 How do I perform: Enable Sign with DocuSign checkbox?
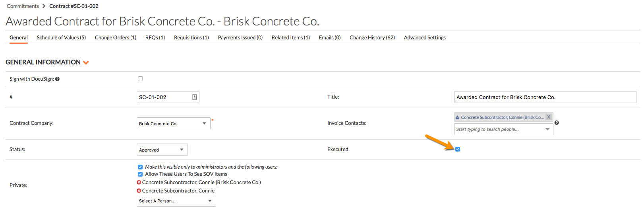click(140, 79)
